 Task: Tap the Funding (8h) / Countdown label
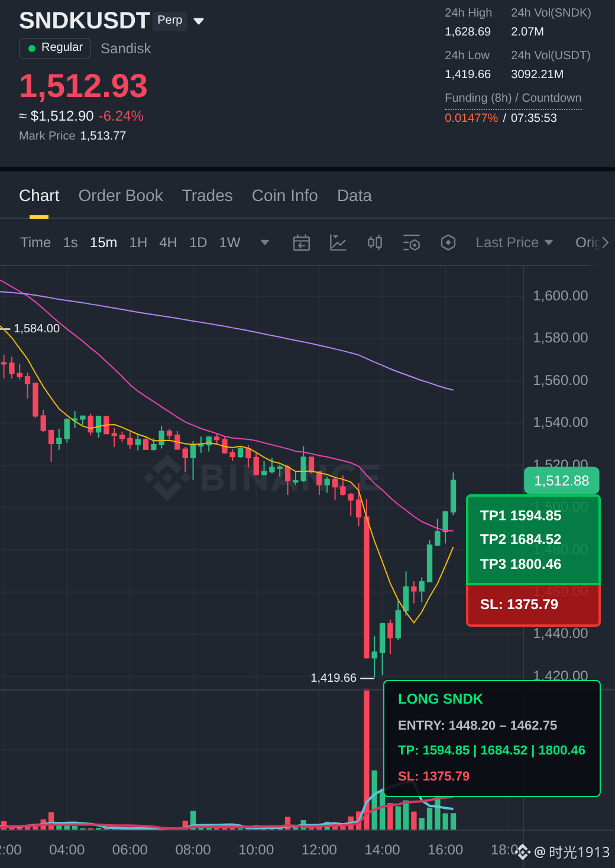click(513, 98)
